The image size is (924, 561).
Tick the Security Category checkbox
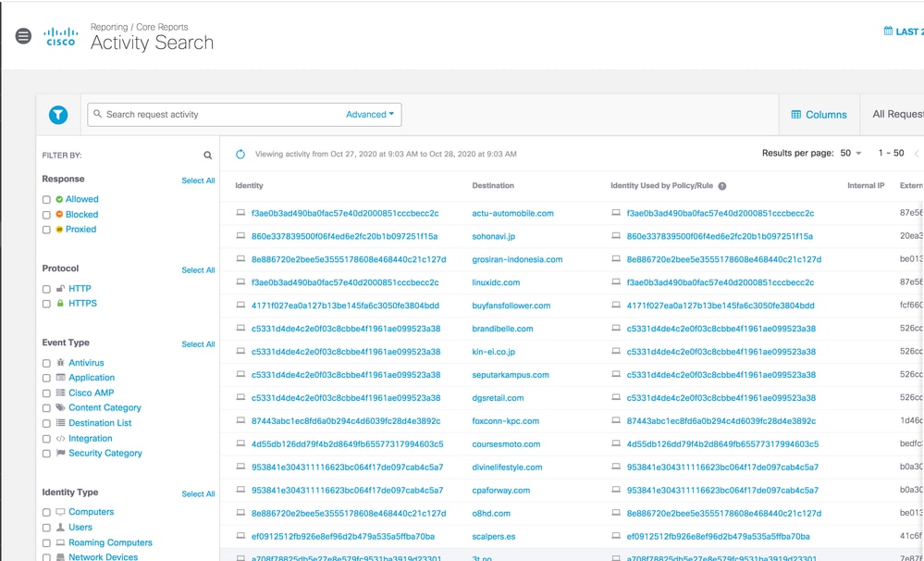click(46, 455)
